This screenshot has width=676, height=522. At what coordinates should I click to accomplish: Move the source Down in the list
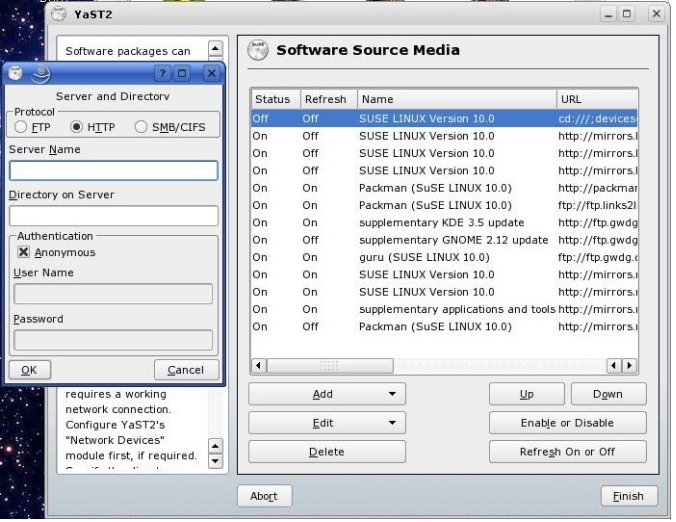pos(608,394)
